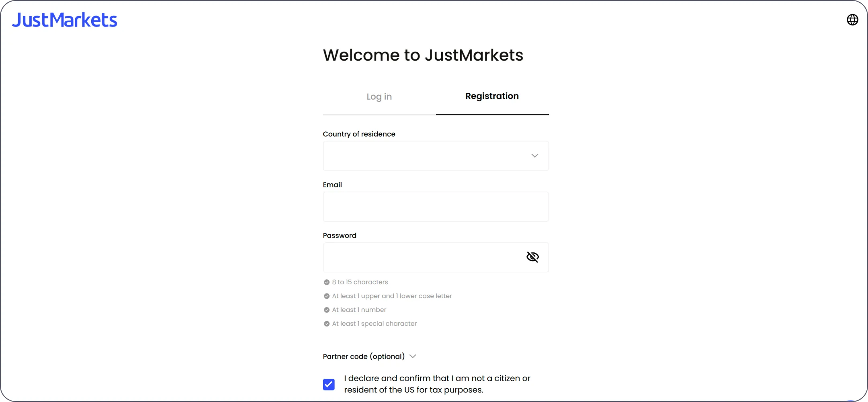Click the Password field label
The width and height of the screenshot is (868, 402).
pos(340,236)
